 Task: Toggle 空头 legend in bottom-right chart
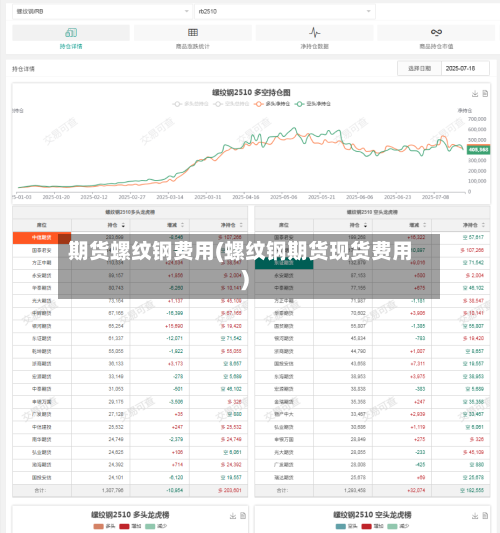(346, 526)
